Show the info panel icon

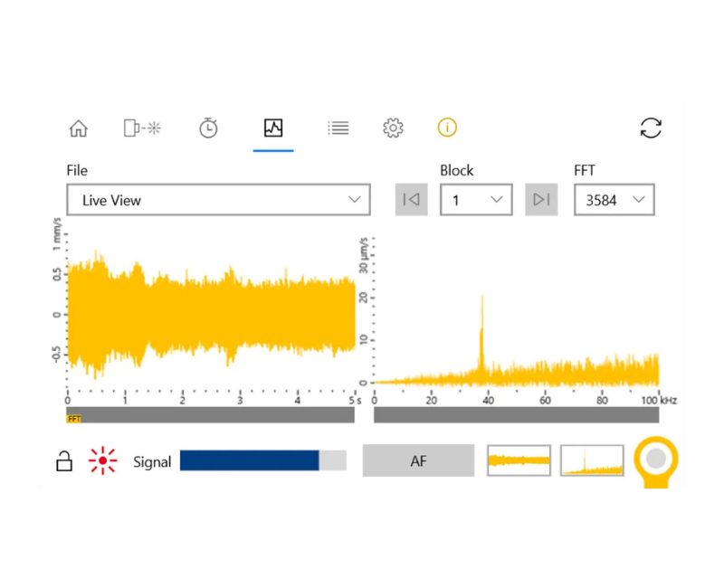coord(447,128)
